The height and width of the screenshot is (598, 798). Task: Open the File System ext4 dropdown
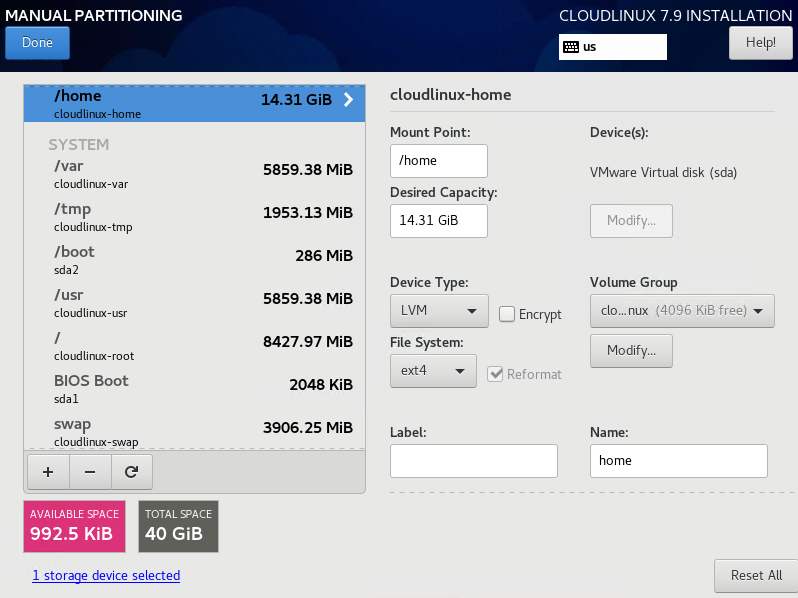click(433, 371)
